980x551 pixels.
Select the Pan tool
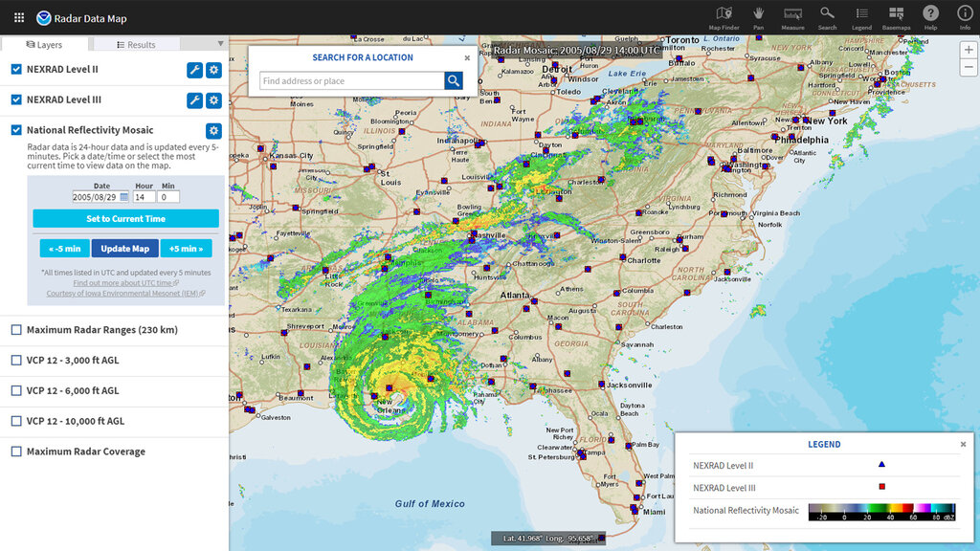pos(758,15)
